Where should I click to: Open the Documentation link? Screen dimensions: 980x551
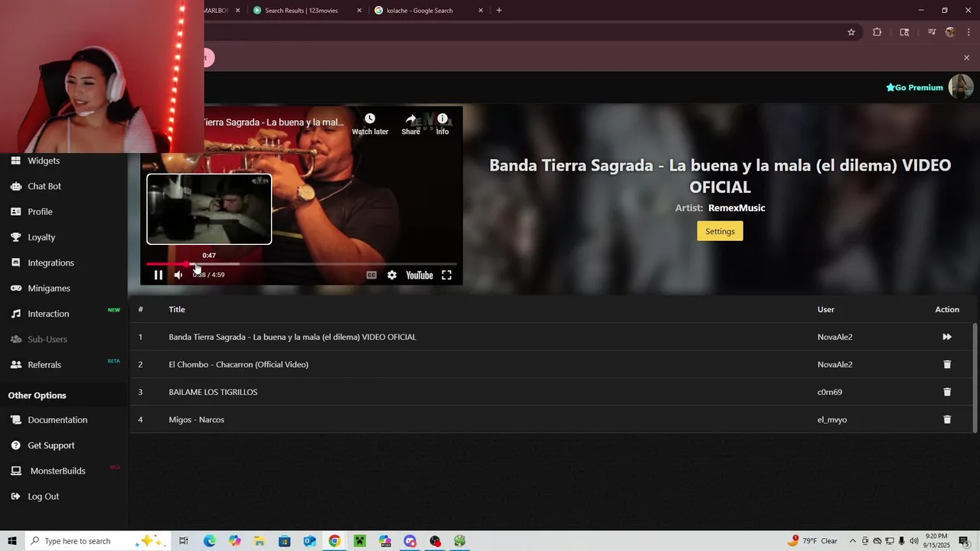(x=57, y=420)
